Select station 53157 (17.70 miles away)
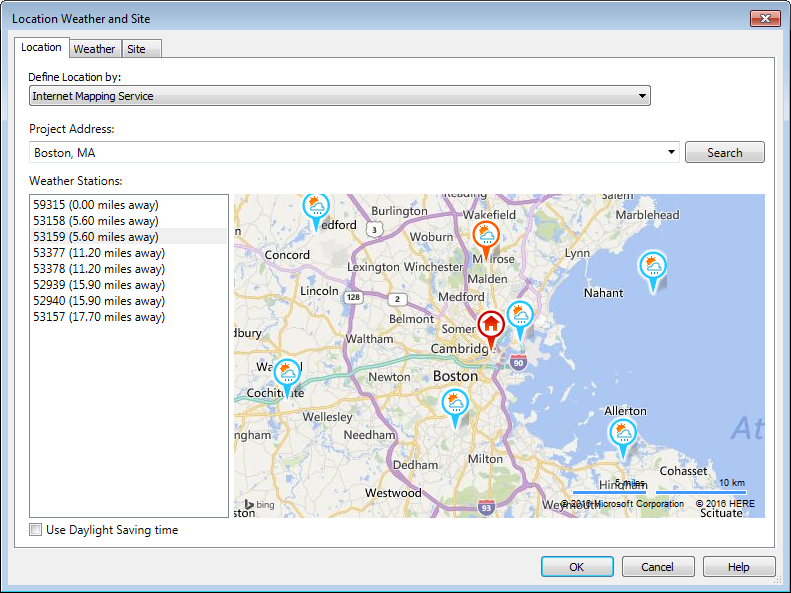Image resolution: width=791 pixels, height=593 pixels. 129,317
